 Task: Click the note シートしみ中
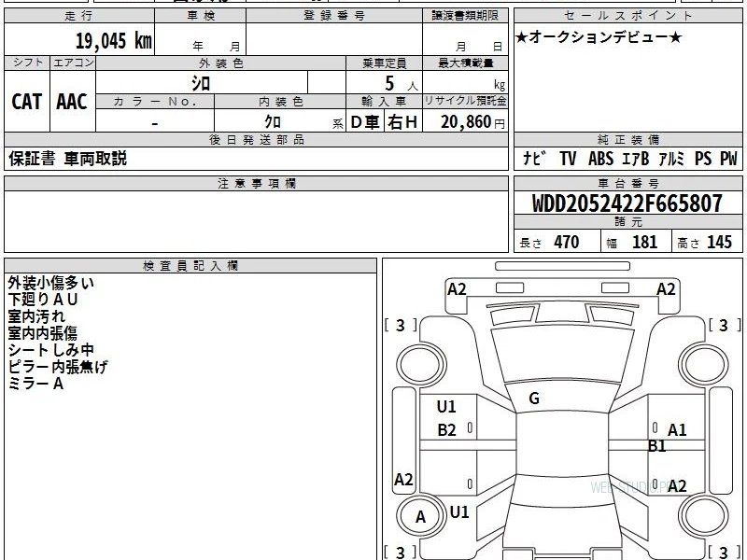click(51, 350)
